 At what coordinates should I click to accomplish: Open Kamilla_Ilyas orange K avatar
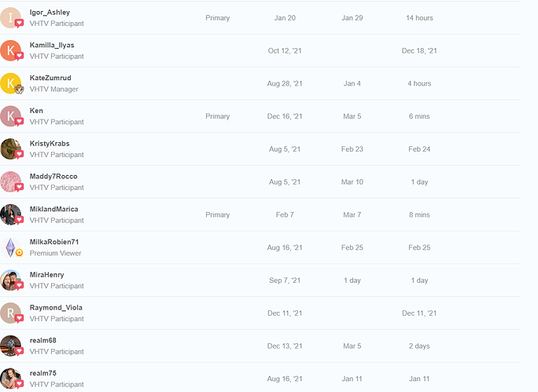coord(11,51)
